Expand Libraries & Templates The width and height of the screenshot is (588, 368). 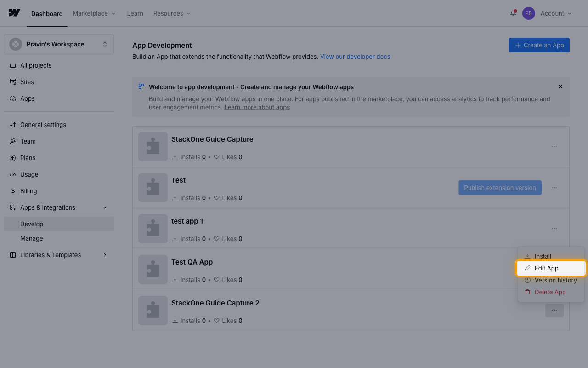[59, 255]
